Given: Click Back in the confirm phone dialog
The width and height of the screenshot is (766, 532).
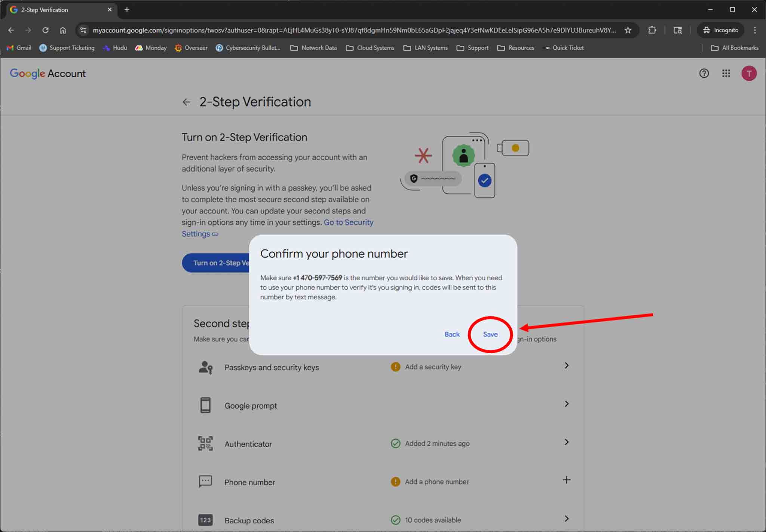Looking at the screenshot, I should [452, 334].
